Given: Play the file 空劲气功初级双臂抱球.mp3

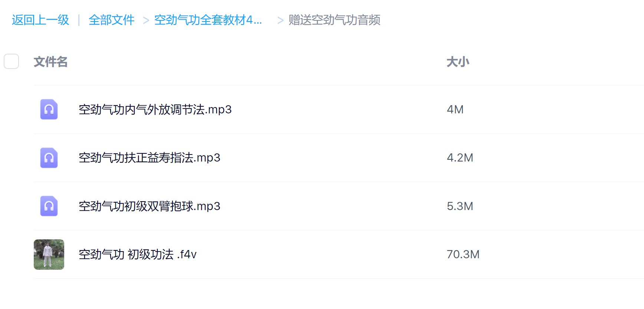Looking at the screenshot, I should pos(149,206).
